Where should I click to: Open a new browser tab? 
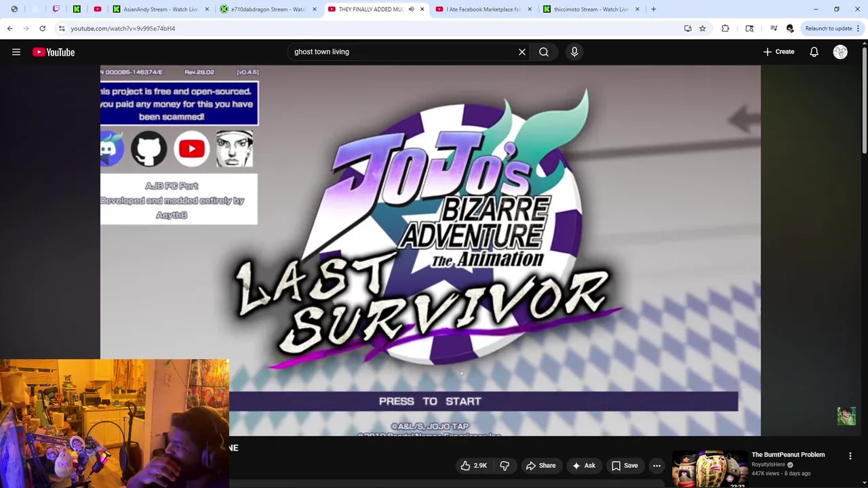(653, 9)
